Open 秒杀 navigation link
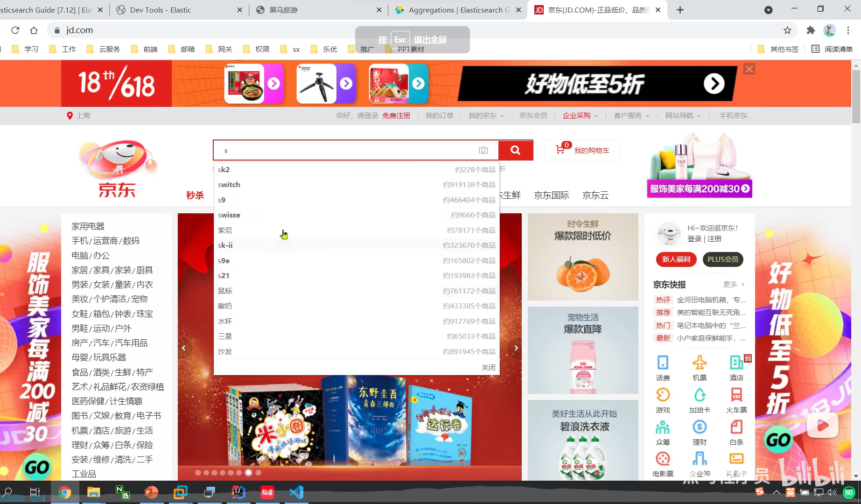Screen dimensions: 861x504 (195, 196)
